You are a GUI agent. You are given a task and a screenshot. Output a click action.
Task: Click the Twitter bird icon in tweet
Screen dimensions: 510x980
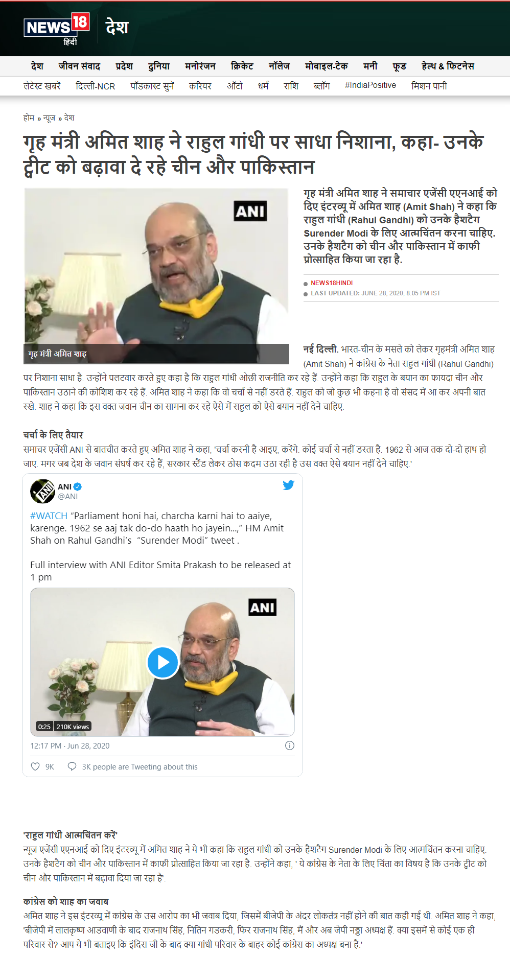tap(288, 485)
